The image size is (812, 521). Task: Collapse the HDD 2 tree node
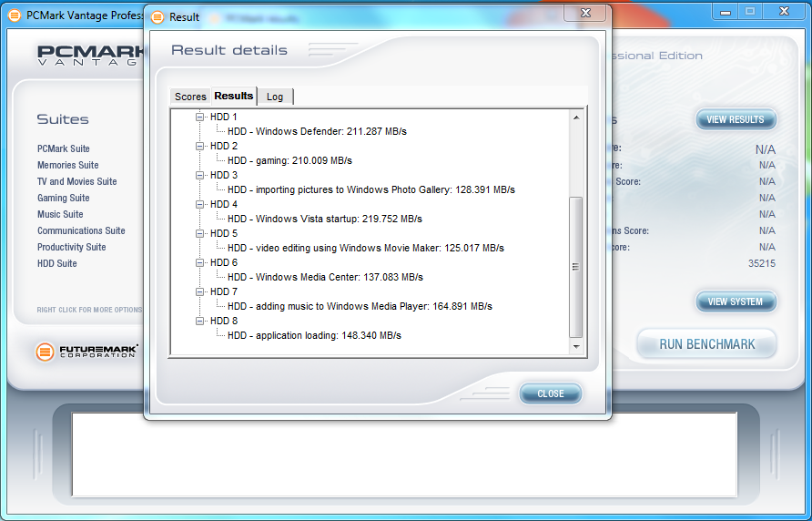pos(199,147)
